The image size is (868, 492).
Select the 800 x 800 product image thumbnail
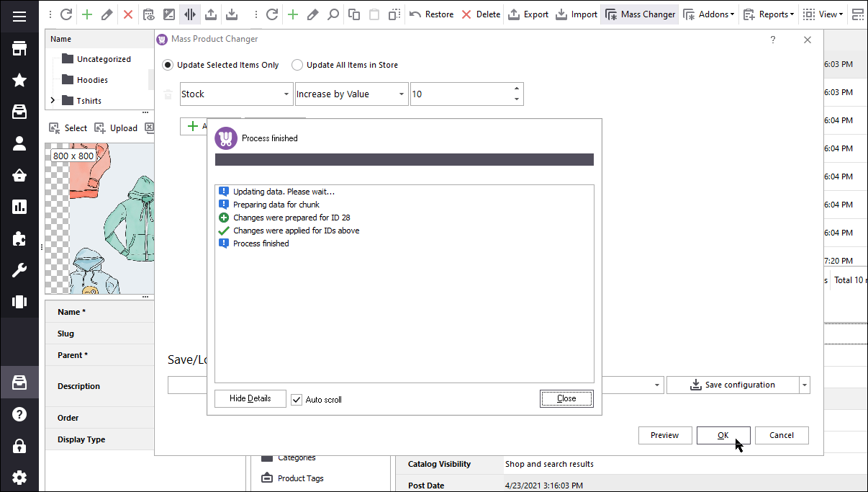click(x=99, y=216)
